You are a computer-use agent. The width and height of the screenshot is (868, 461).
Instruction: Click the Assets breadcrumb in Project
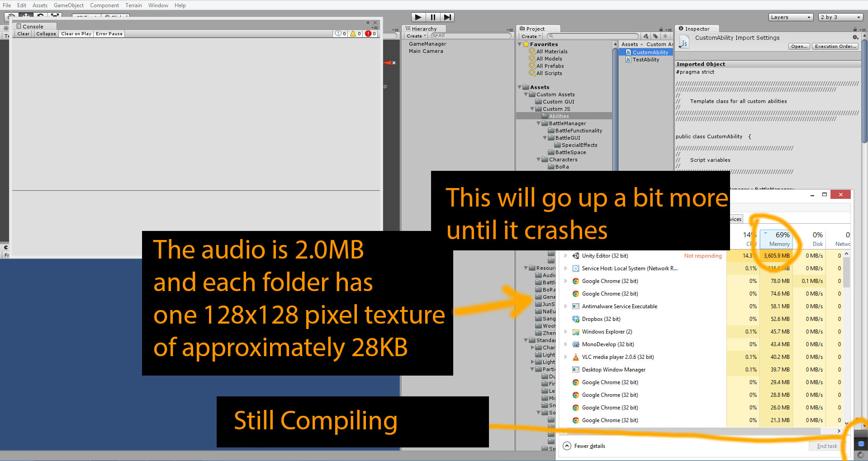629,44
